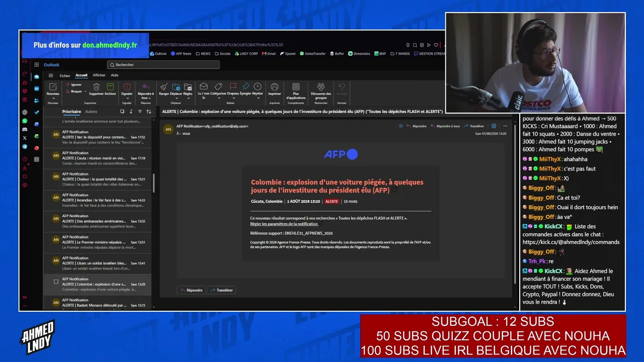Click the message list sort arrows icon
The width and height of the screenshot is (644, 362).
pyautogui.click(x=148, y=112)
